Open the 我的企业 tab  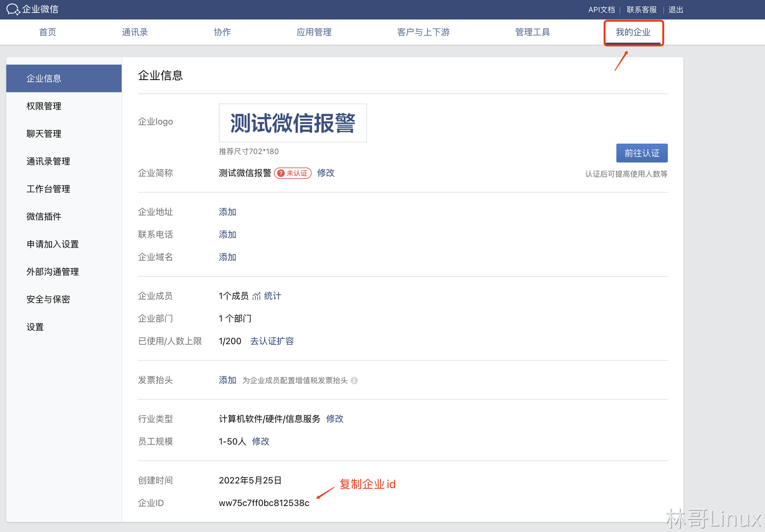click(x=633, y=32)
